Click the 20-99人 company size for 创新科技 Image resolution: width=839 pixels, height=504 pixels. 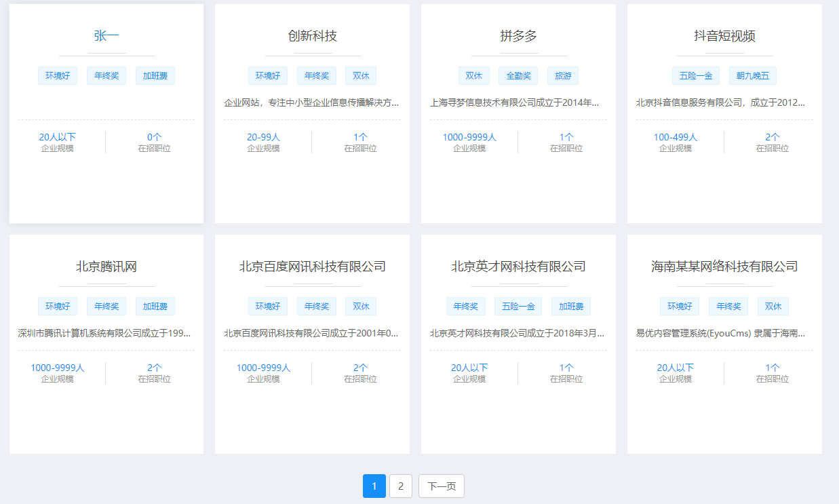[x=264, y=137]
